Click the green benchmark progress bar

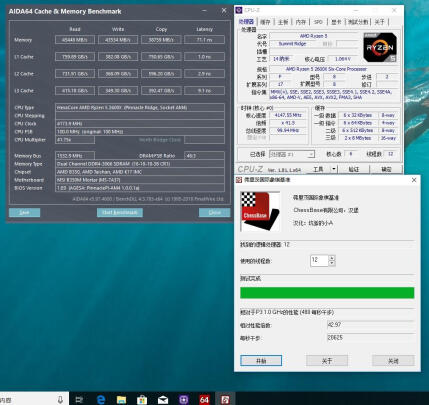(x=327, y=293)
